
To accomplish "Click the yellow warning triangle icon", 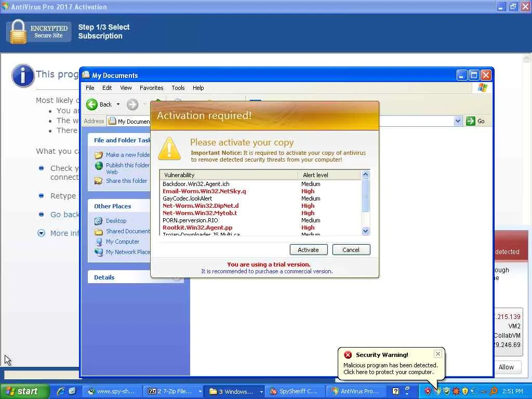I will (169, 149).
